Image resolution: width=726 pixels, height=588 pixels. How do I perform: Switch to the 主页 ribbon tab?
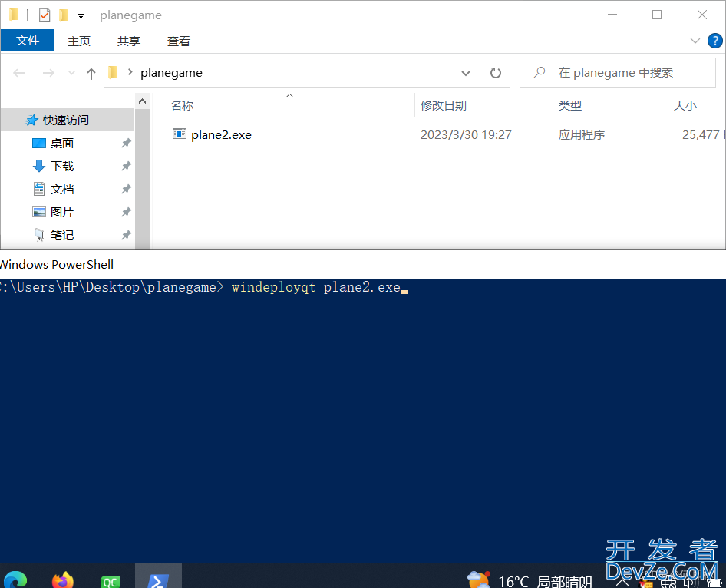point(79,41)
